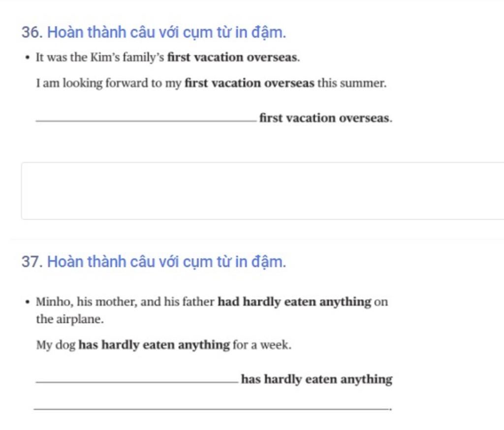Click bold 'first vacation overseas' in Kim's family sentence
Viewport: 504px width, 430px height.
click(232, 57)
